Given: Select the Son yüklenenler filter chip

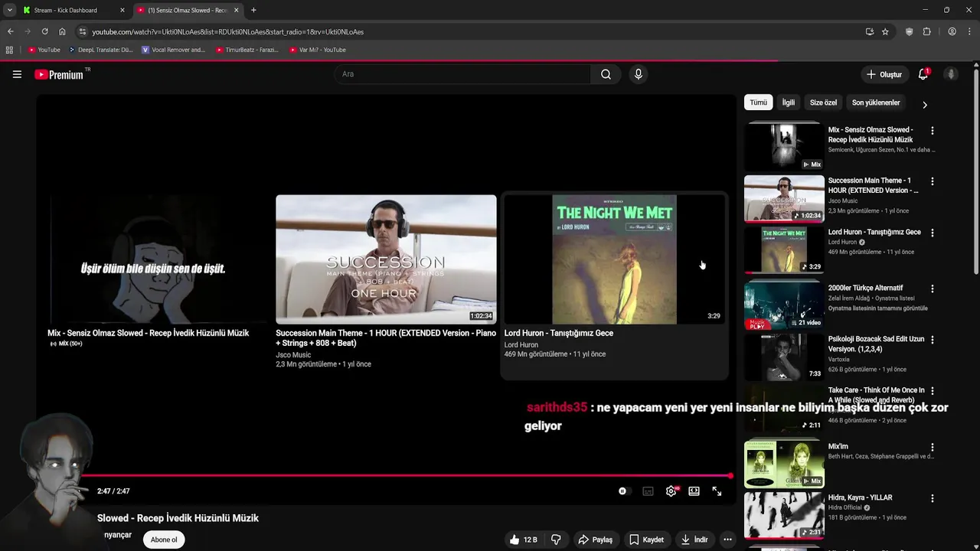Looking at the screenshot, I should [876, 103].
